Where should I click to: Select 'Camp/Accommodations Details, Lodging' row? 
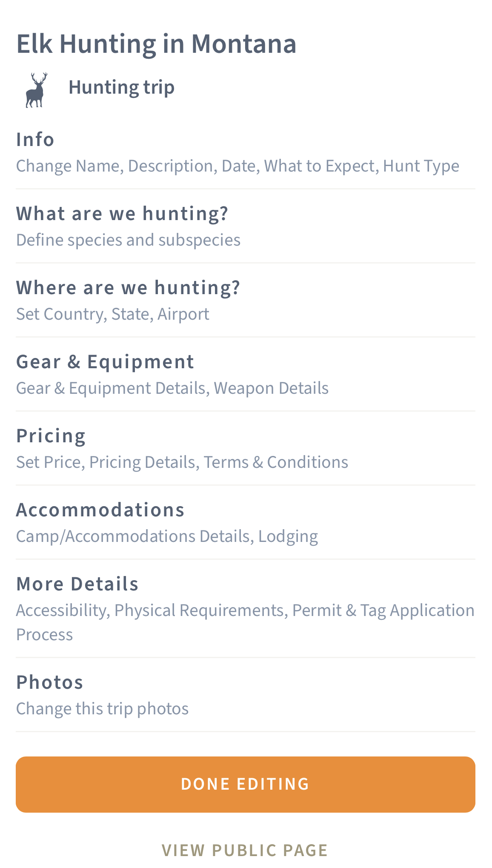[x=167, y=536]
